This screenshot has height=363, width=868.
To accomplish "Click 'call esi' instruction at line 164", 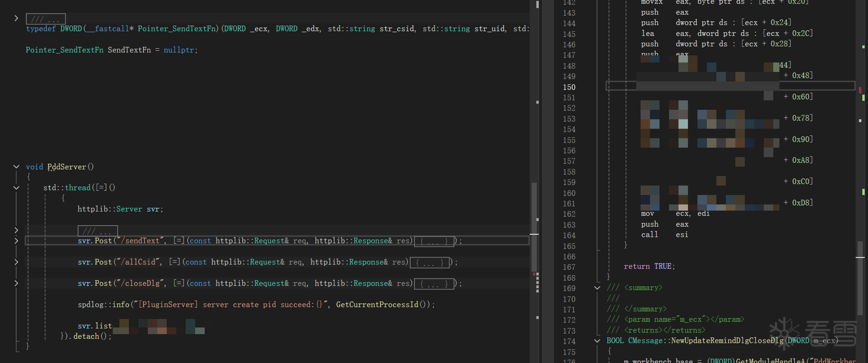I will (x=664, y=235).
